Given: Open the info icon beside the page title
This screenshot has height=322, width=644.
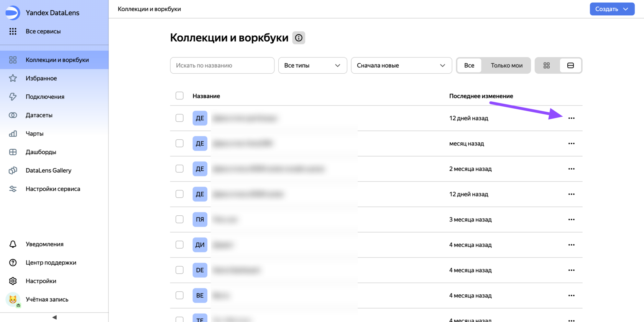Looking at the screenshot, I should (299, 38).
